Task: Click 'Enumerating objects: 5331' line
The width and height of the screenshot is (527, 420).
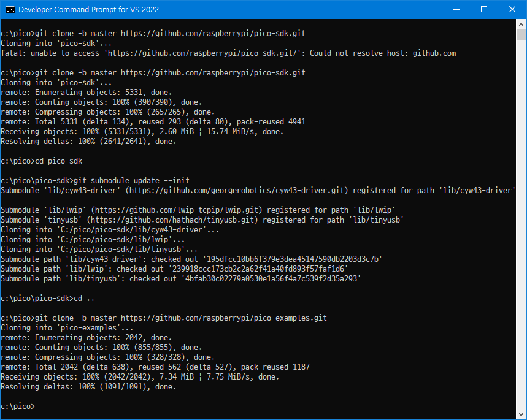Action: tap(86, 93)
